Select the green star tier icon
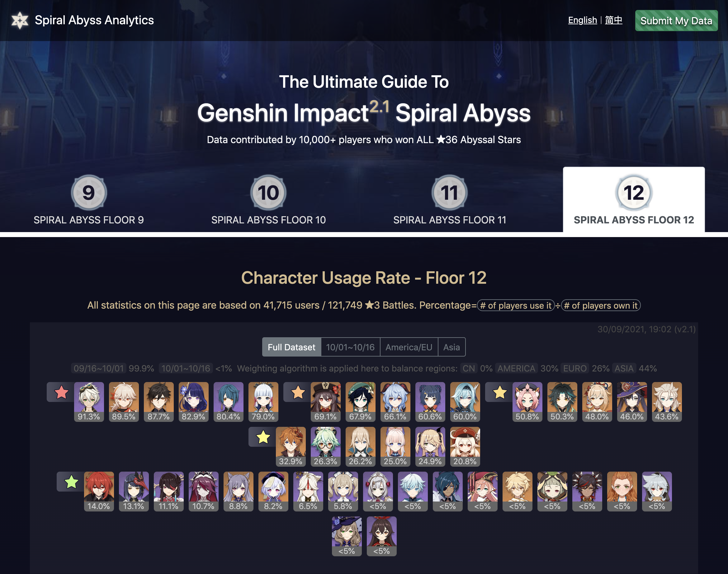Viewport: 728px width, 574px height. (71, 482)
